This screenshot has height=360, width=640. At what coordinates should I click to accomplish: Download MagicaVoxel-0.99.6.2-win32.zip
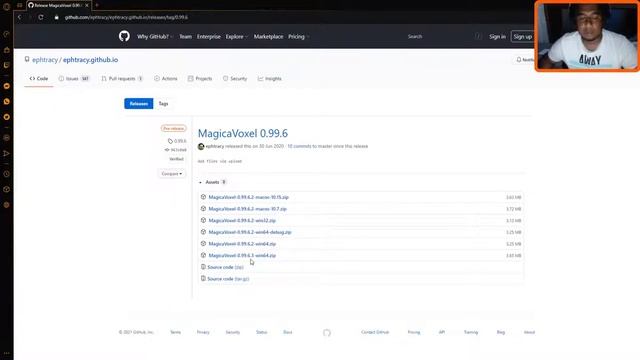242,220
